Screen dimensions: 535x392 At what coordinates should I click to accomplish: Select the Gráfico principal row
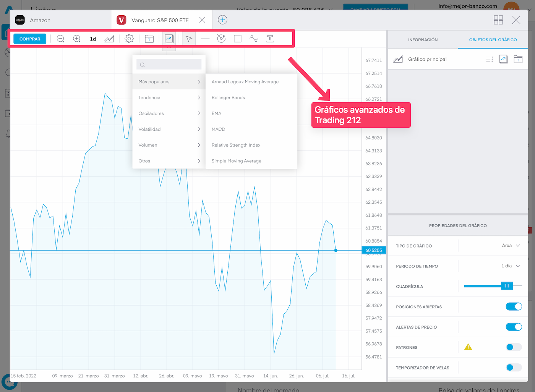[x=458, y=59]
